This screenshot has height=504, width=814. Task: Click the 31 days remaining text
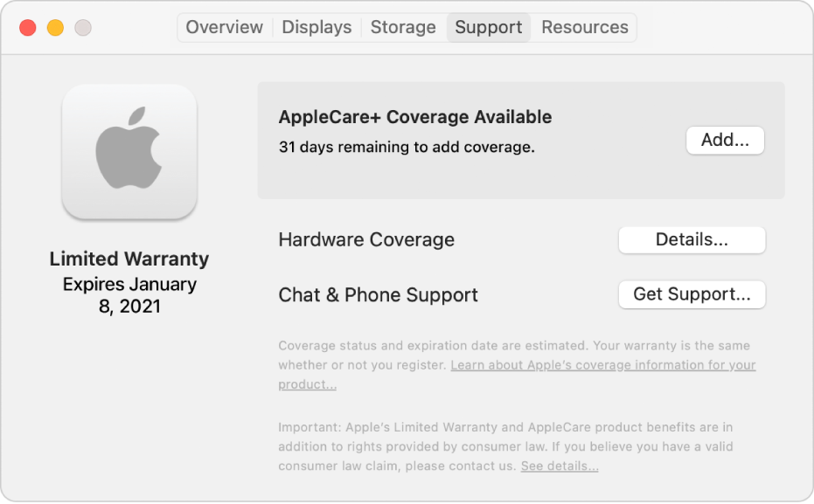point(406,147)
